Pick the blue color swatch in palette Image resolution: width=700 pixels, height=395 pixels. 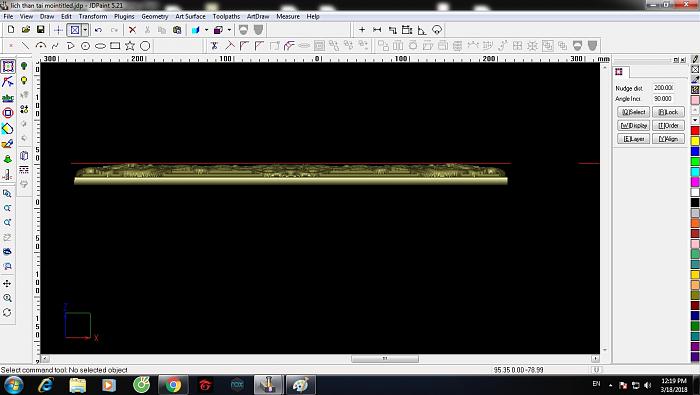pyautogui.click(x=695, y=151)
